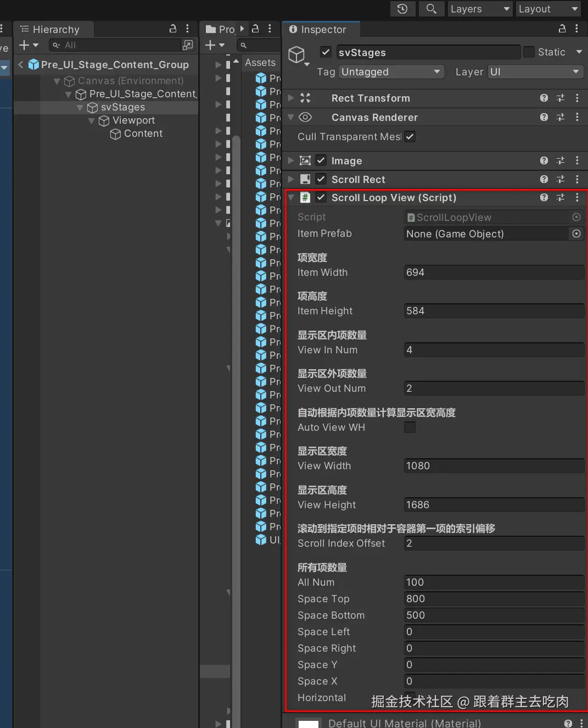Expand the Rect Transform component

click(291, 98)
